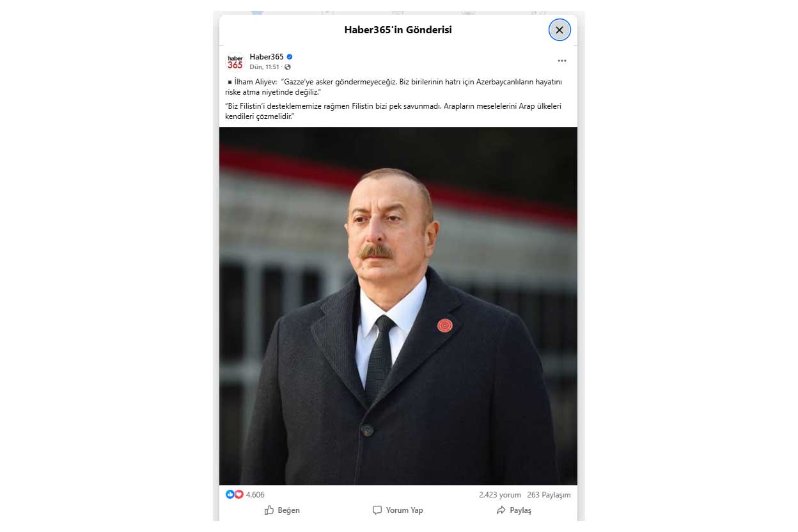Open the Haber365 page name link
The width and height of the screenshot is (798, 532).
(267, 57)
